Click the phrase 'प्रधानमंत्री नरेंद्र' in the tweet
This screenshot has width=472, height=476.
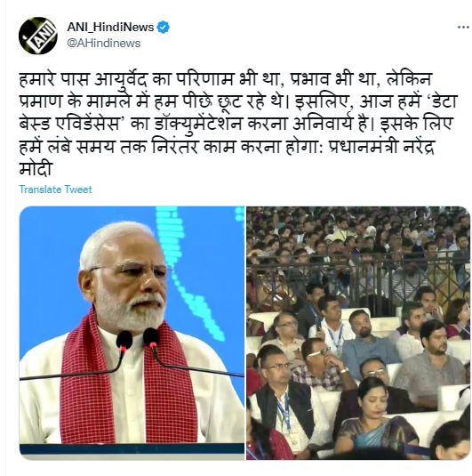point(381,147)
